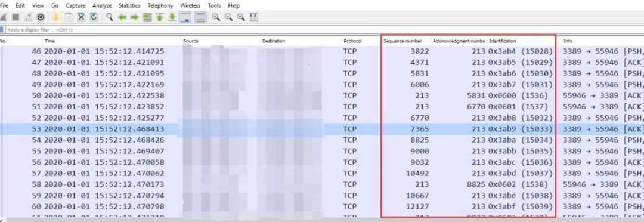The width and height of the screenshot is (644, 222).
Task: Click acknowledgment number 8825 cell
Action: point(475,184)
